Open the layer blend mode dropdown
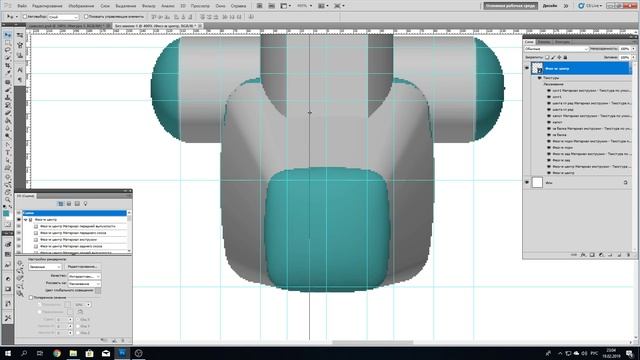 click(556, 49)
